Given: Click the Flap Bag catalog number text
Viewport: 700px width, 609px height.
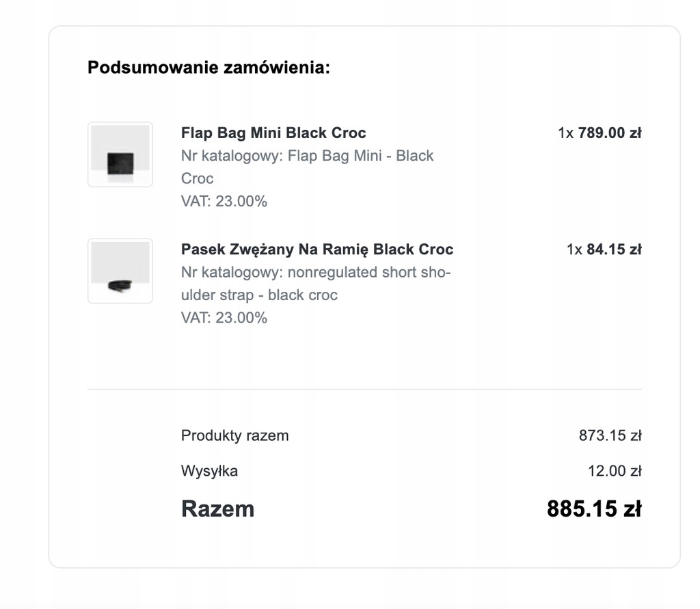Looking at the screenshot, I should (307, 167).
